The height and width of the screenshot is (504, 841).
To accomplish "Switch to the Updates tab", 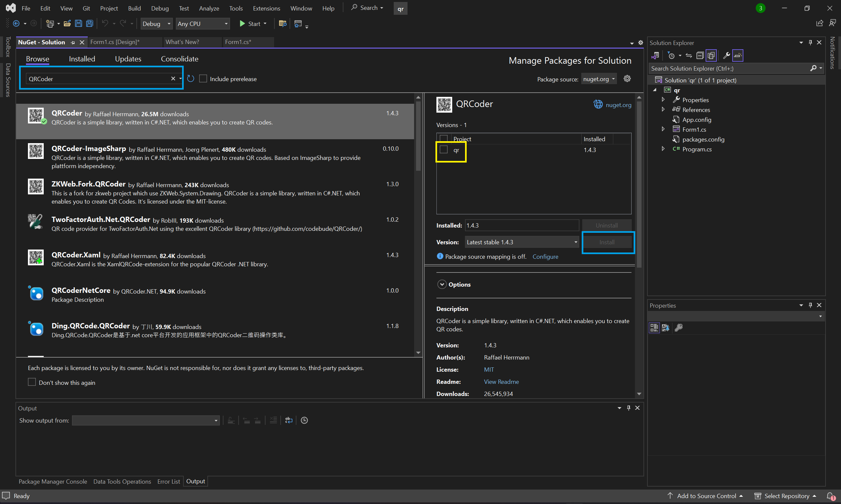I will (128, 59).
